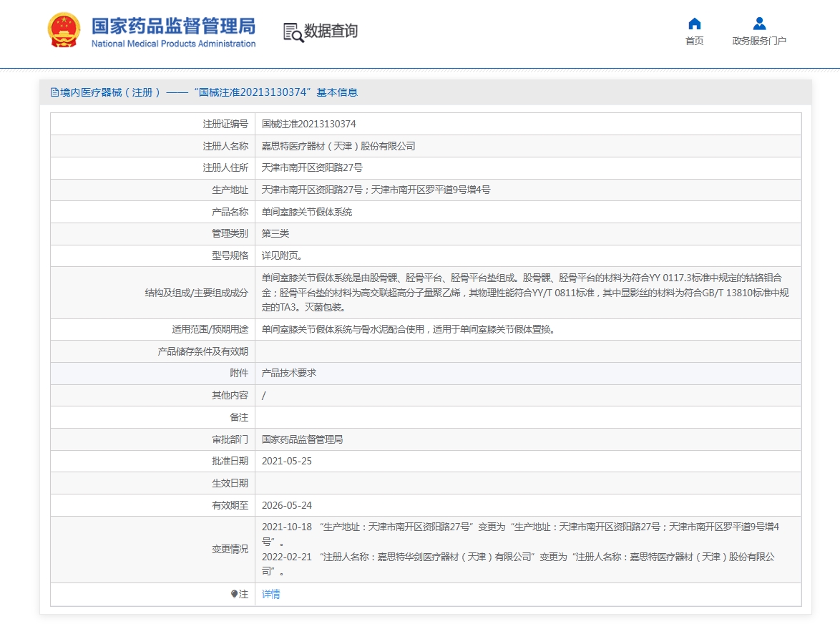Viewport: 840px width, 629px height.
Task: Click the 产品储存条件及有效期 row label
Action: coord(202,351)
